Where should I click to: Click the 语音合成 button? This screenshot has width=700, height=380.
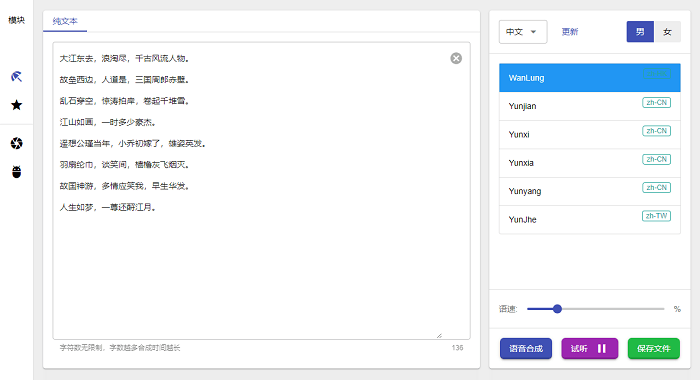tap(526, 348)
